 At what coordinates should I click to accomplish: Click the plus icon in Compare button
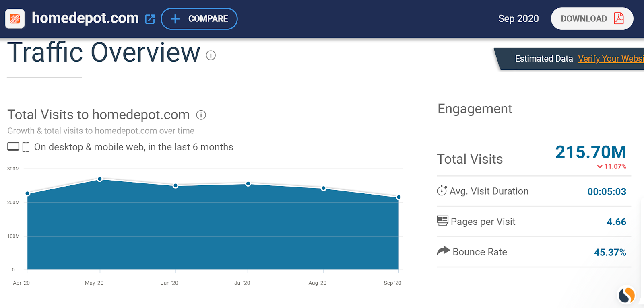175,19
